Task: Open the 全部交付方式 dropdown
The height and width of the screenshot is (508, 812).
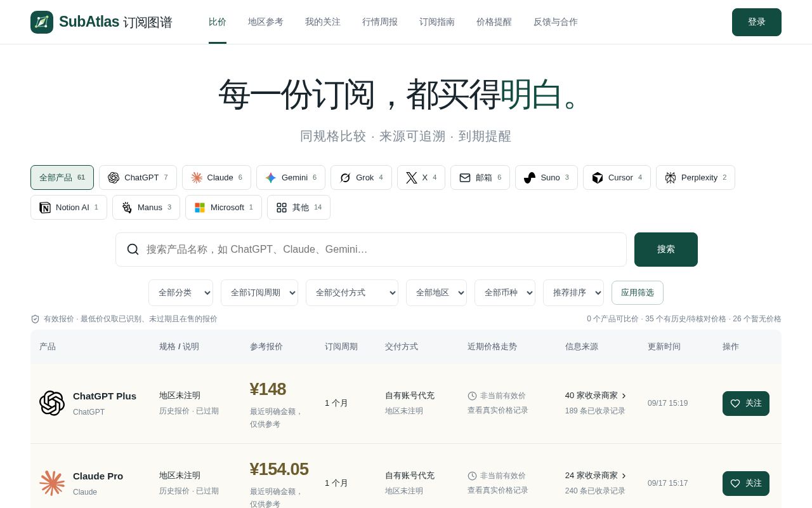Action: 352,293
